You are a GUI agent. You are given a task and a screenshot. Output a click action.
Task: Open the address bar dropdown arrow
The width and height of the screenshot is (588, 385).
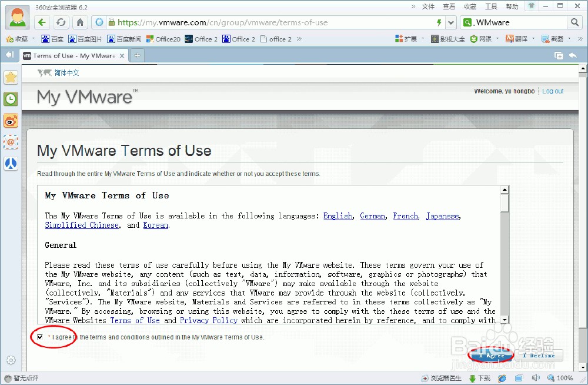450,22
